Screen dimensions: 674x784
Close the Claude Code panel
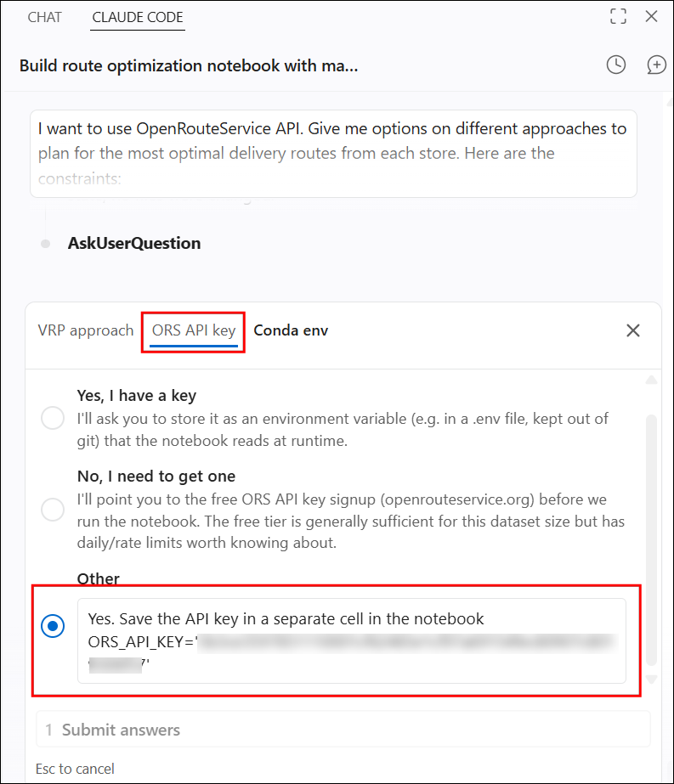pos(651,16)
